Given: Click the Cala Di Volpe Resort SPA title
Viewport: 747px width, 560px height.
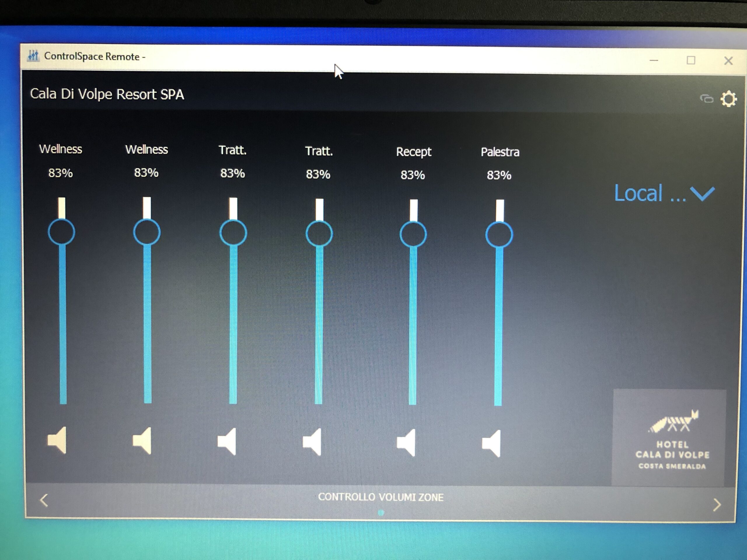Looking at the screenshot, I should coord(107,94).
